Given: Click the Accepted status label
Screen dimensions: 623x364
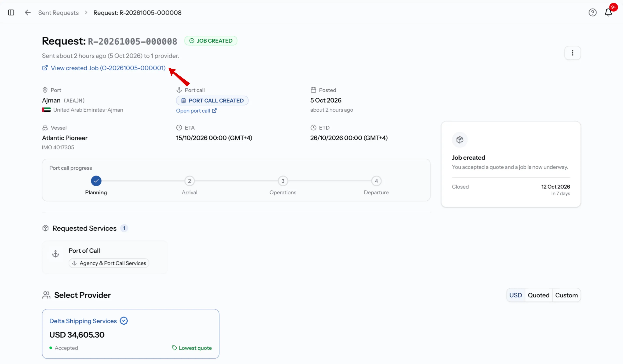Looking at the screenshot, I should pos(66,348).
